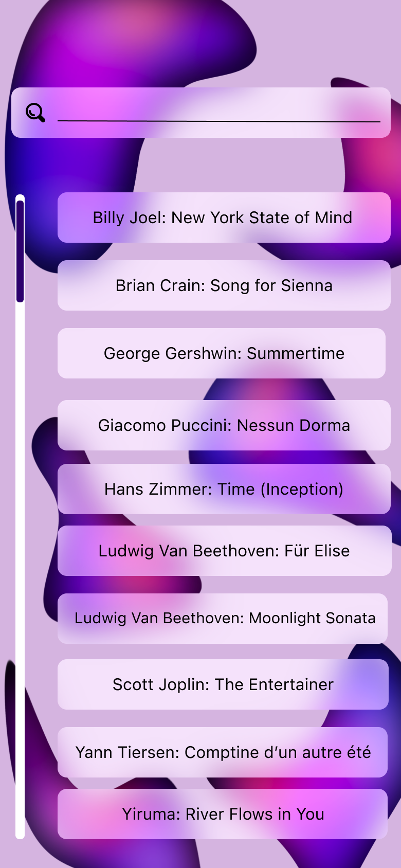The height and width of the screenshot is (868, 401).
Task: Open Ludwig Van Beethoven: Für Elise
Action: pos(224,551)
